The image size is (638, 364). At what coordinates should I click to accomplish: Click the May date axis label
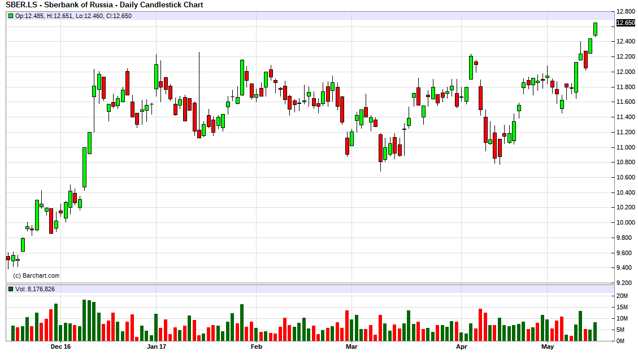548,347
